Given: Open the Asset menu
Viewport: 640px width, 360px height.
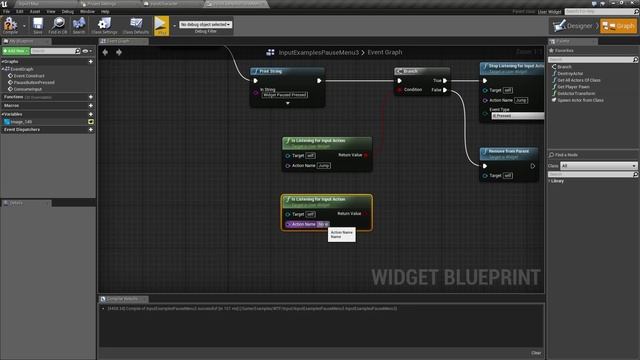Looking at the screenshot, I should pos(35,12).
